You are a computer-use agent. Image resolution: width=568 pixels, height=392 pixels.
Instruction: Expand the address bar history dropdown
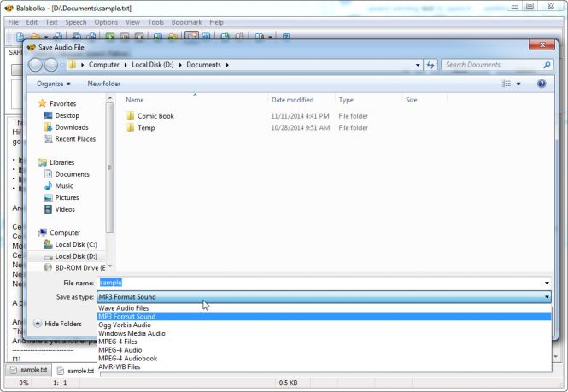coord(418,65)
